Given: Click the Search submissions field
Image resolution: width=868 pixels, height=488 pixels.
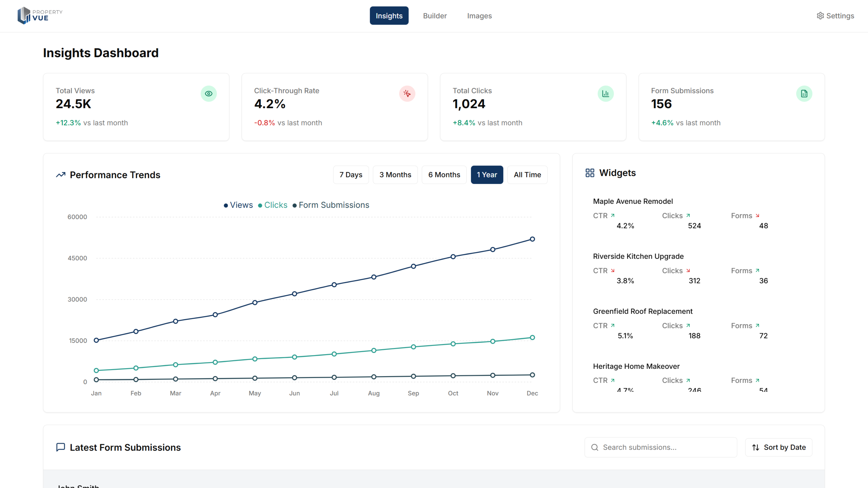Looking at the screenshot, I should (660, 447).
